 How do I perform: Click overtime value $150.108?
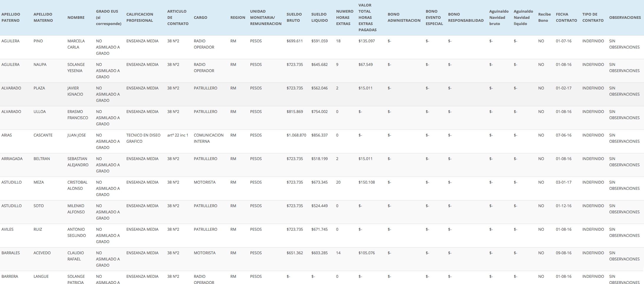pyautogui.click(x=366, y=182)
